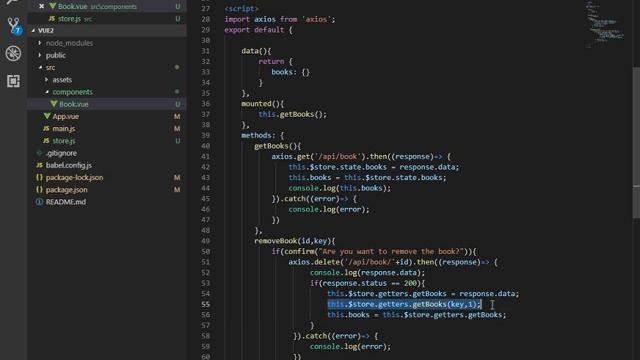Viewport: 640px width, 360px height.
Task: Click the code minimap preview
Action: [x=605, y=24]
